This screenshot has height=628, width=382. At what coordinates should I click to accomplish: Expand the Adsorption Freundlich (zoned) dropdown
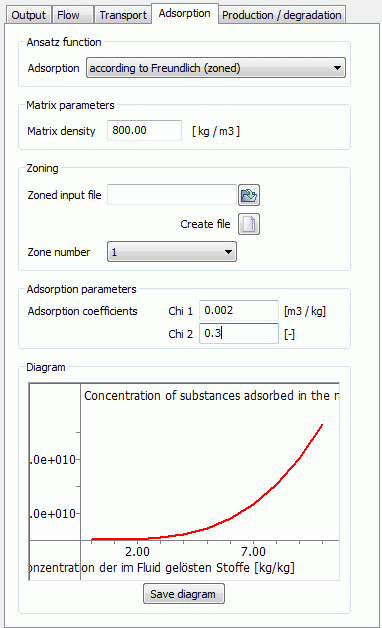[216, 68]
